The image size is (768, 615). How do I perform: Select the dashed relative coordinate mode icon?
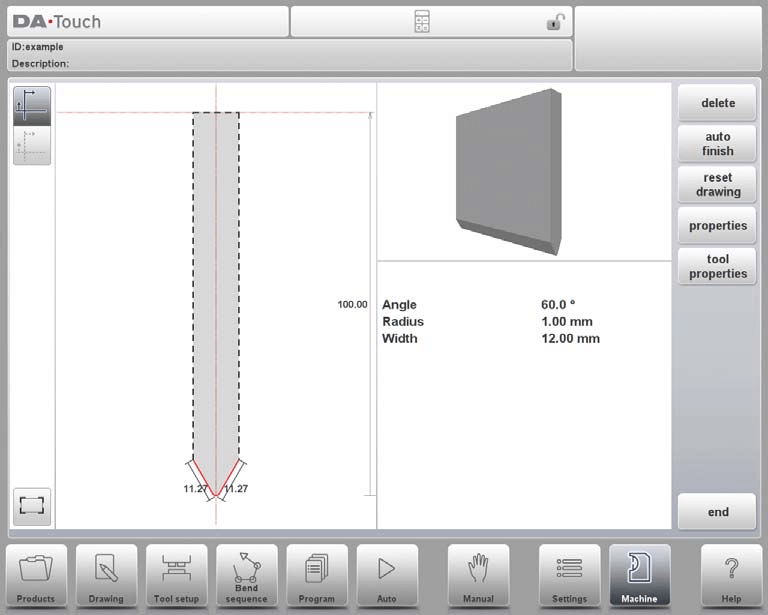(32, 145)
